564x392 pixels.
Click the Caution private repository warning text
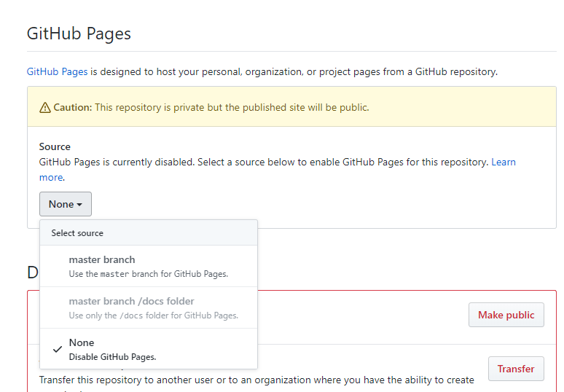coord(211,108)
